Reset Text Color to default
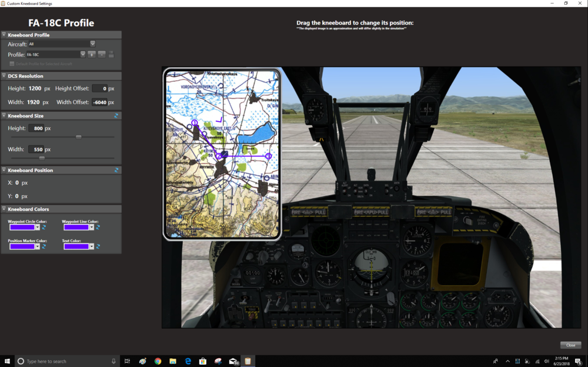 pos(98,246)
